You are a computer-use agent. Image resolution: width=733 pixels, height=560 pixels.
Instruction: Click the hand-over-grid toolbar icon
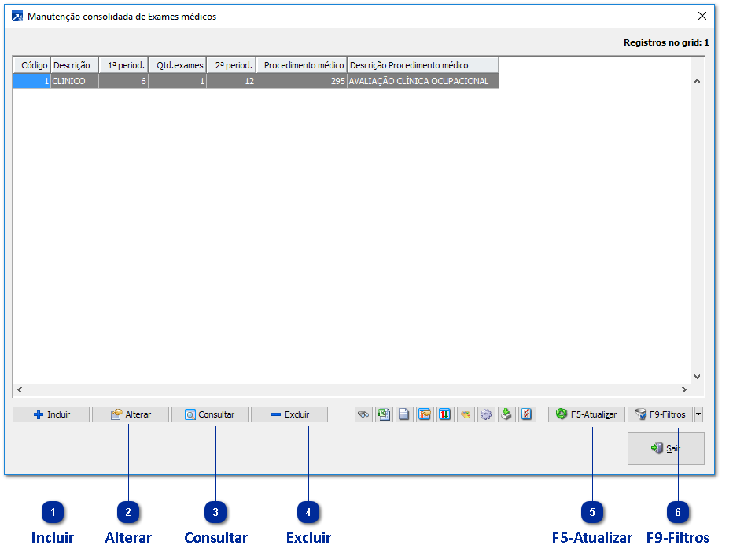click(425, 414)
